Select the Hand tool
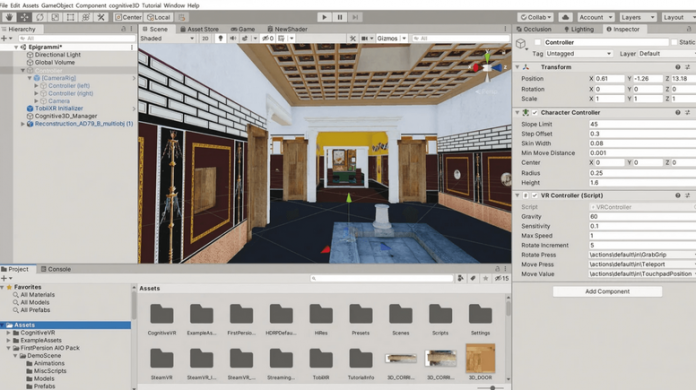Viewport: 696px width, 390px height. tap(9, 17)
